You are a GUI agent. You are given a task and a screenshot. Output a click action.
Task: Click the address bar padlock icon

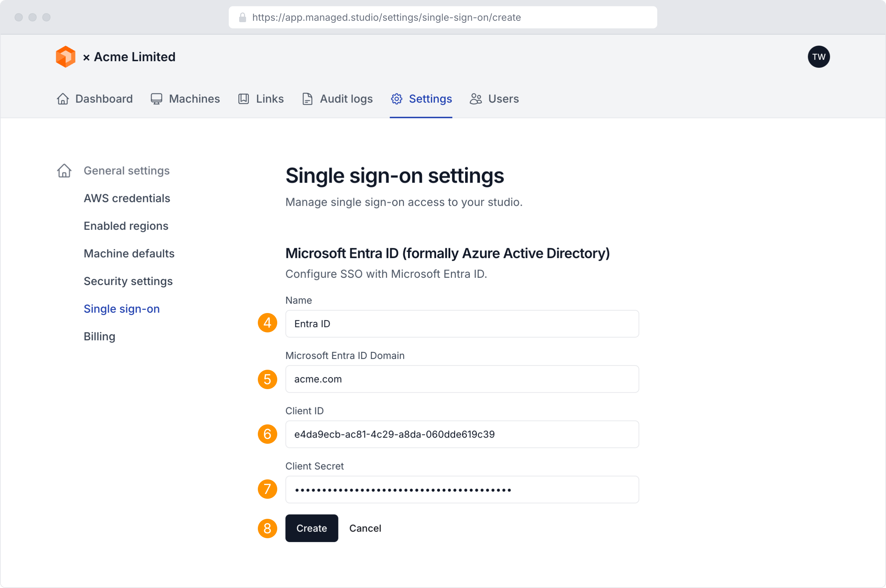[242, 17]
